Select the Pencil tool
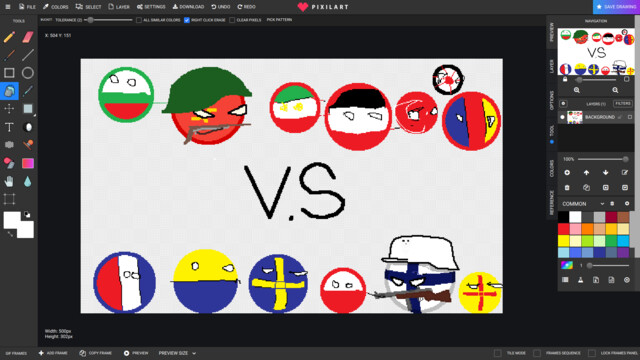Image resolution: width=640 pixels, height=360 pixels. pos(9,37)
